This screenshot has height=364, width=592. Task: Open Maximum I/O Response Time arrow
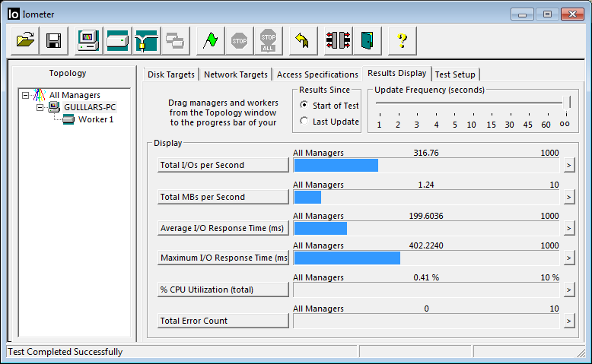pyautogui.click(x=569, y=258)
